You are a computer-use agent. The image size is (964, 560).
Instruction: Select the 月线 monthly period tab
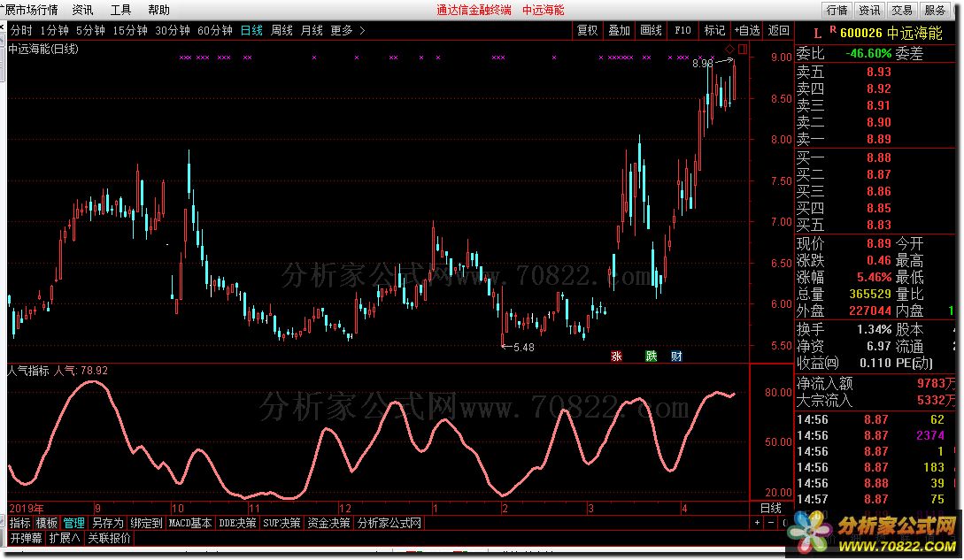click(312, 30)
